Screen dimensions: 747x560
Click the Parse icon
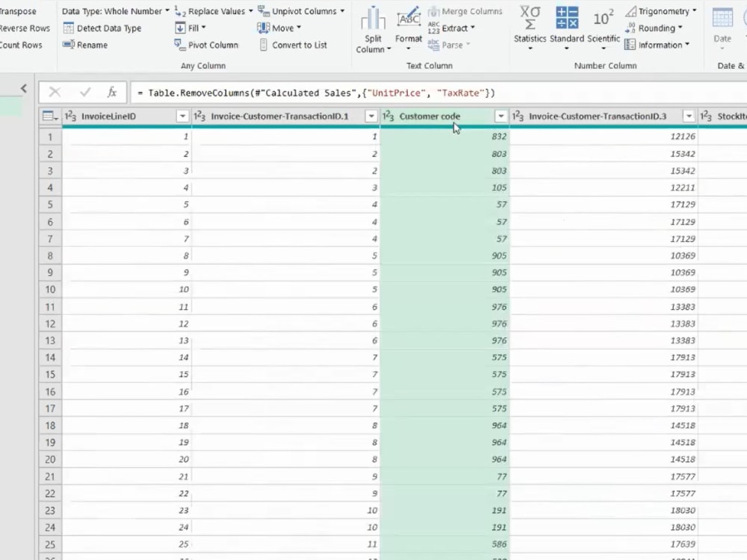pos(433,45)
